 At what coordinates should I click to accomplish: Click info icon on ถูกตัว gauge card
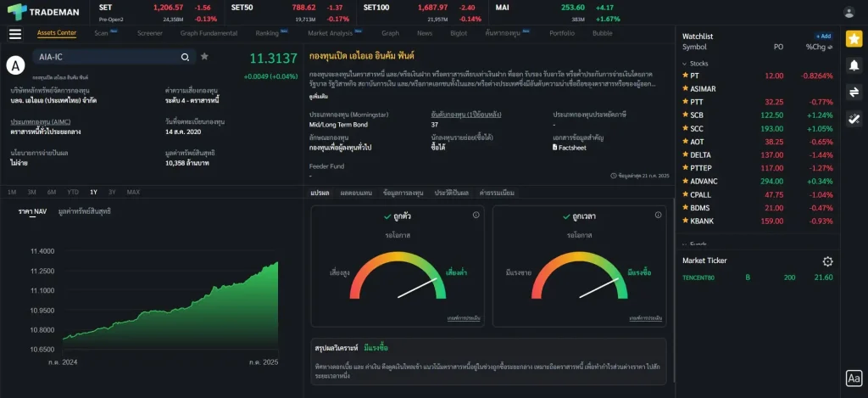476,215
